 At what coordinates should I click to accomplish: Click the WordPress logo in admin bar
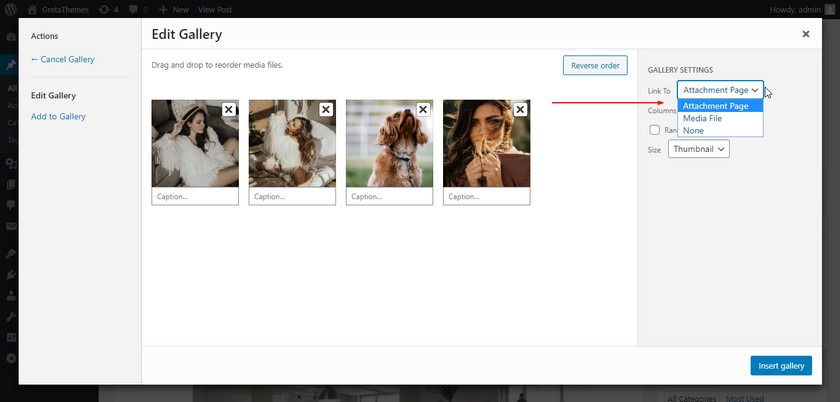pos(11,9)
